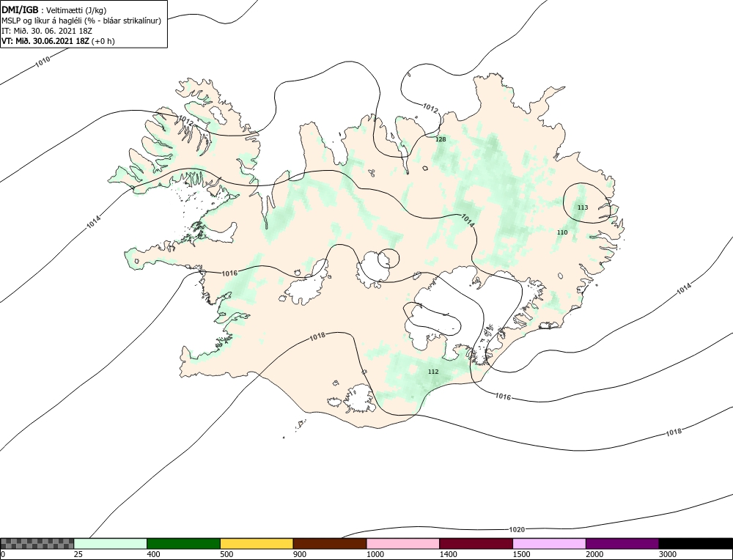Click the 1020 isobar label
The width and height of the screenshot is (733, 560).
coord(517,530)
